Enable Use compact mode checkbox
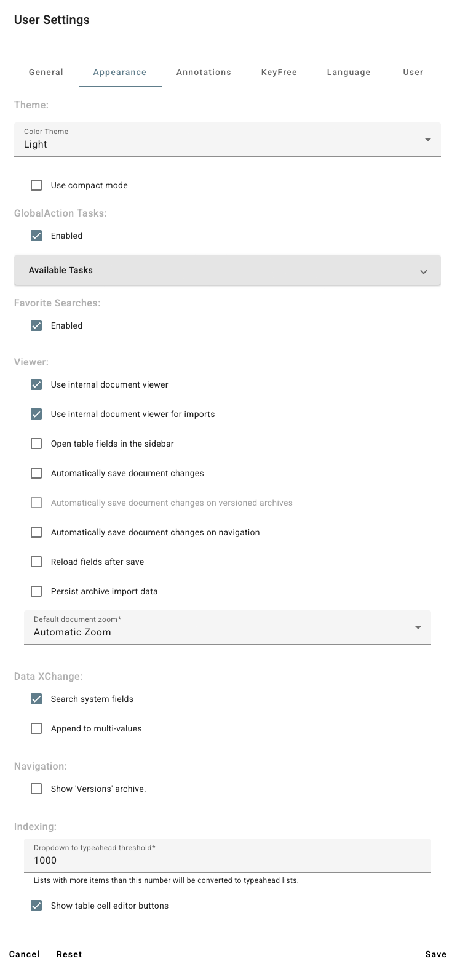Image resolution: width=460 pixels, height=980 pixels. 36,185
